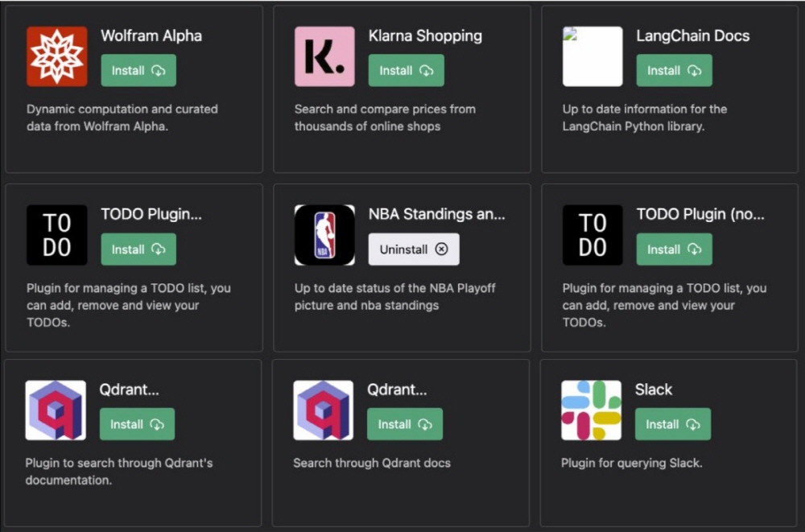Screen dimensions: 805x532
Task: Click the 'Wolfram Alpha' title
Action: coord(151,36)
